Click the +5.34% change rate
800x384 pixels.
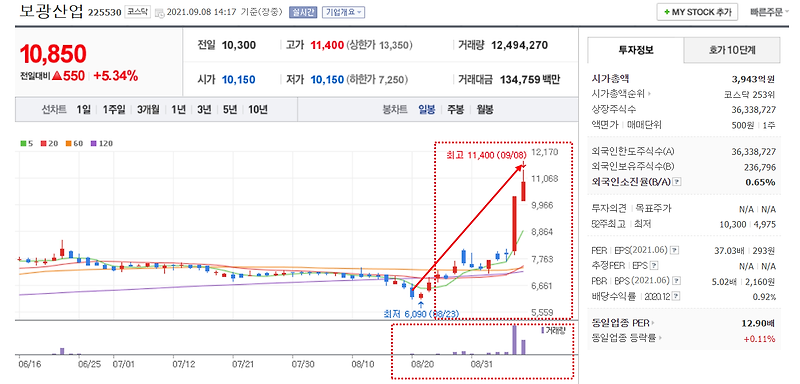tap(116, 76)
